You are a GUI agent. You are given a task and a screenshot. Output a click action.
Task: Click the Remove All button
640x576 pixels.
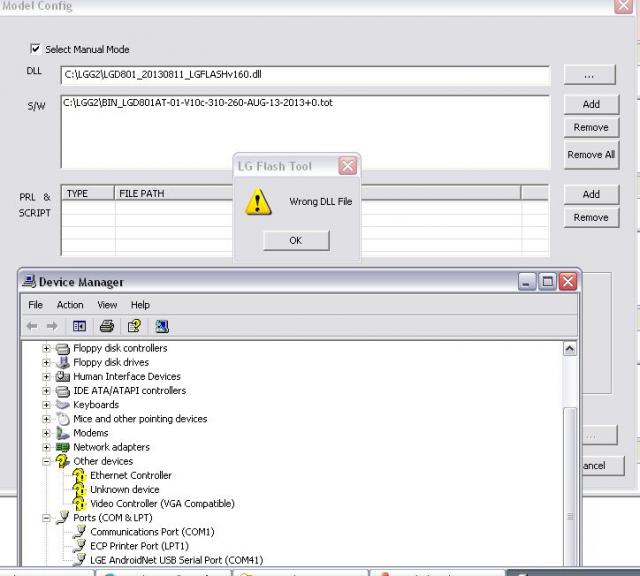(591, 155)
